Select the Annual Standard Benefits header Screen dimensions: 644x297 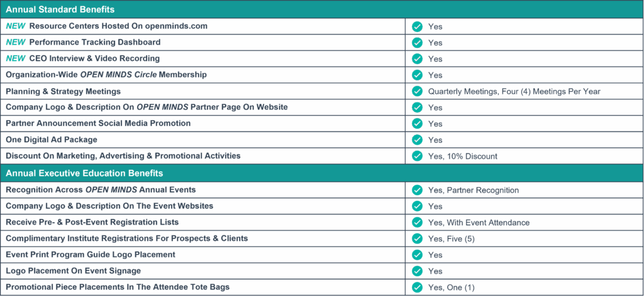coord(322,9)
